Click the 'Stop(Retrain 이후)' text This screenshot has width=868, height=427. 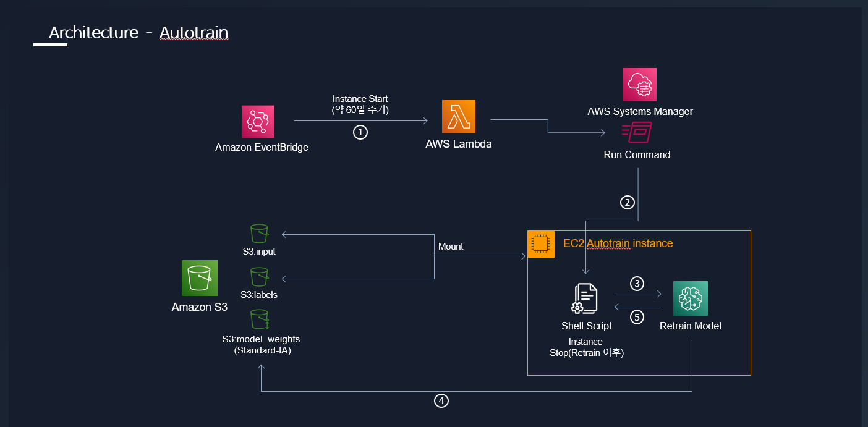click(x=587, y=353)
